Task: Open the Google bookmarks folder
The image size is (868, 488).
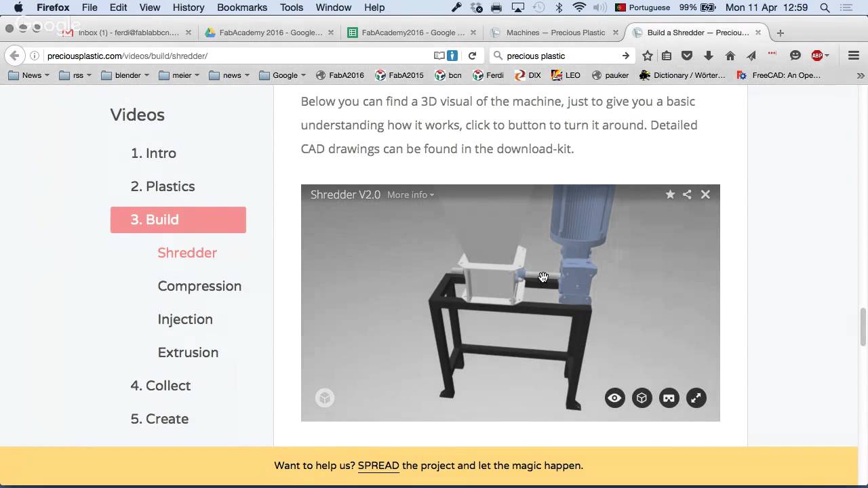Action: 283,75
